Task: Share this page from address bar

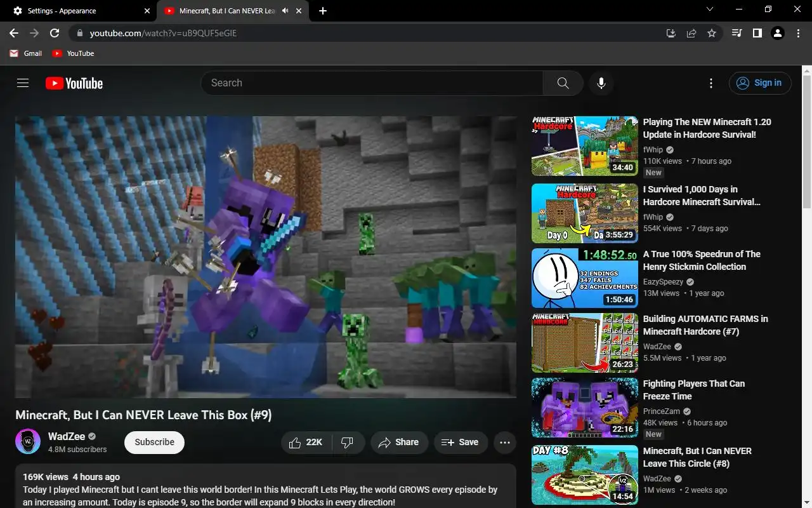Action: tap(691, 33)
